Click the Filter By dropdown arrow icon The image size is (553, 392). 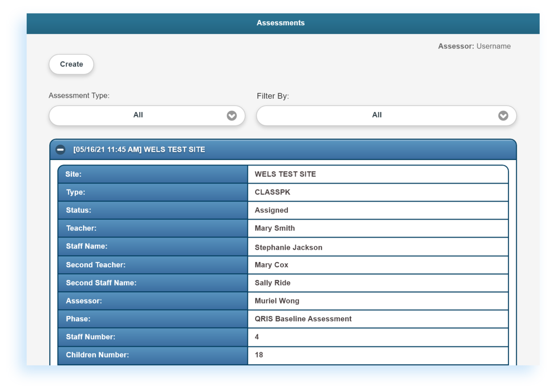click(503, 116)
